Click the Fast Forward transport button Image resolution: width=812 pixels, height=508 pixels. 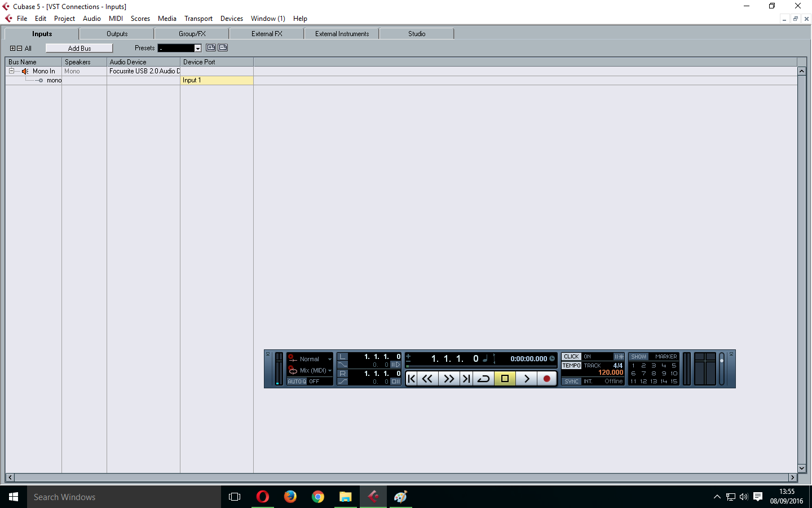449,379
